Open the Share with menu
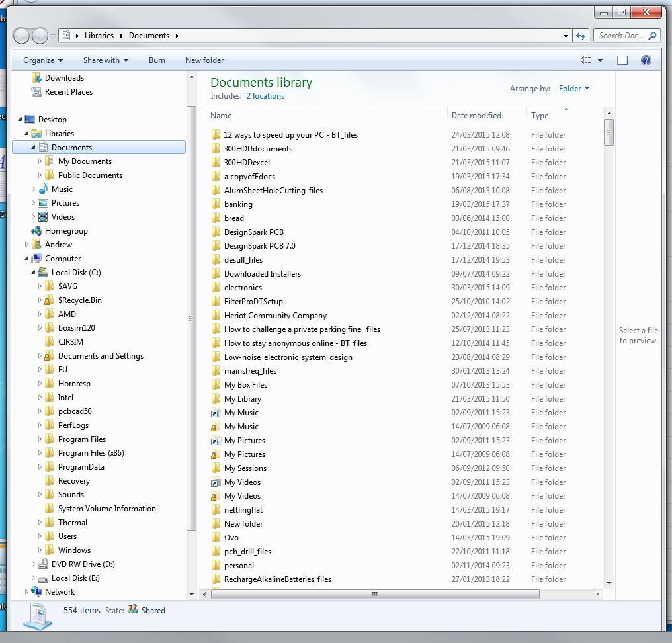 point(105,60)
